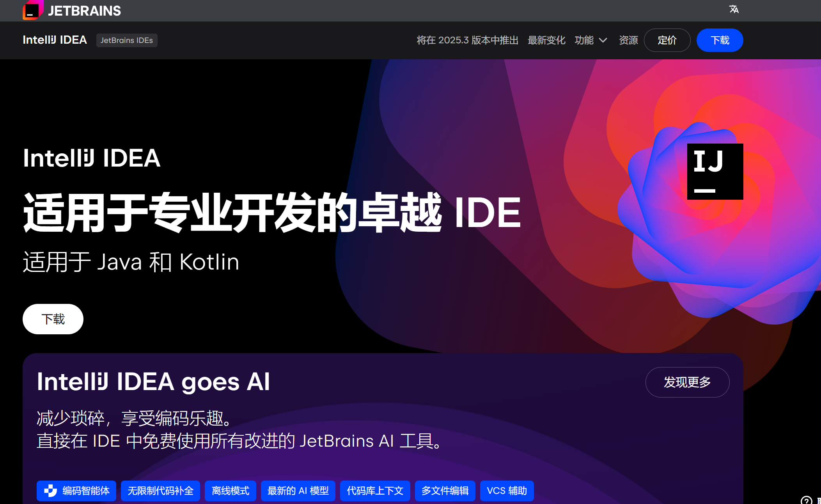
Task: Open the language translation icon
Action: (734, 9)
